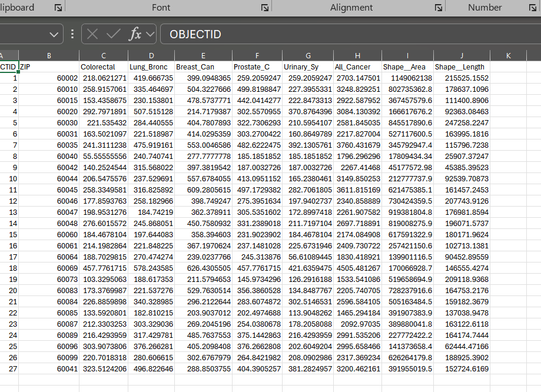Screen dimensions: 541x392
Task: Open Clipboard dialog launcher
Action: [x=58, y=8]
